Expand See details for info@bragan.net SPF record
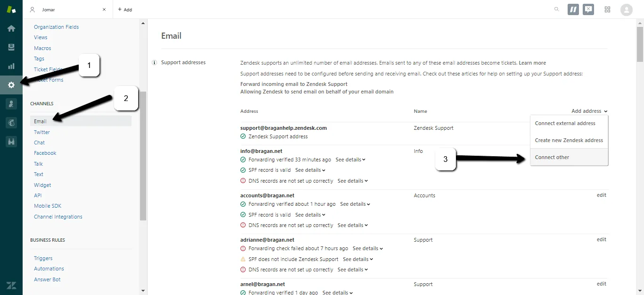 pyautogui.click(x=310, y=170)
